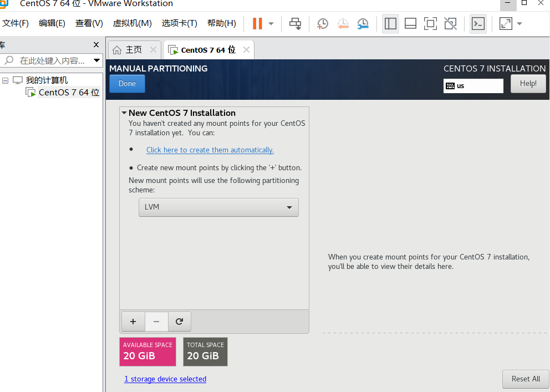Viewport: 550px width, 392px height.
Task: Toggle the library sidebar view icon
Action: coord(390,23)
